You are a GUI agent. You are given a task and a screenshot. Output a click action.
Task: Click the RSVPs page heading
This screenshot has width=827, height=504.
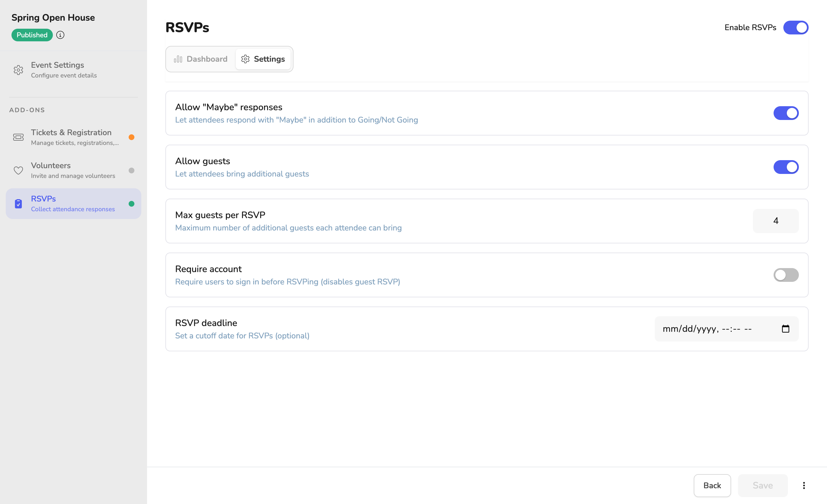coord(187,27)
